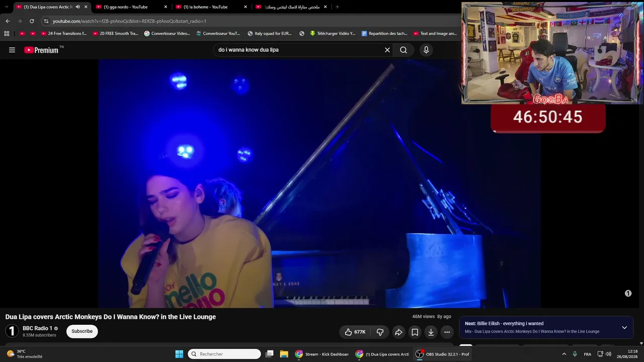Save the video with the bookmark icon

pos(415,332)
